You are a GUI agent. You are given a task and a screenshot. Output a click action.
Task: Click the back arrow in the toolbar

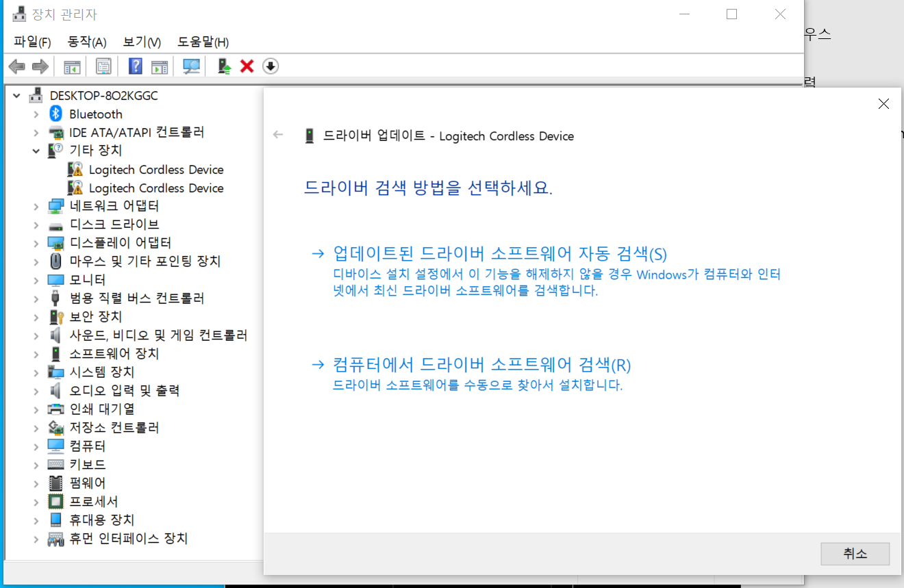[x=17, y=66]
